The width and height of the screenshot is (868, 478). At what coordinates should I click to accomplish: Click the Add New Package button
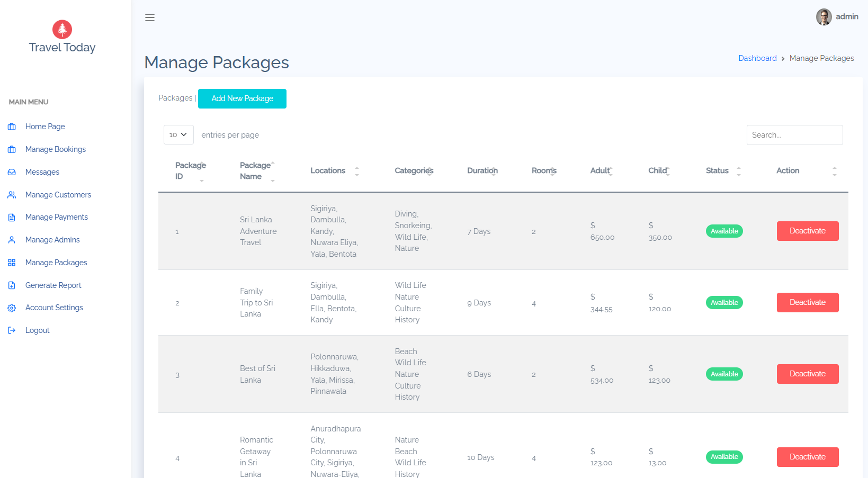coord(242,98)
